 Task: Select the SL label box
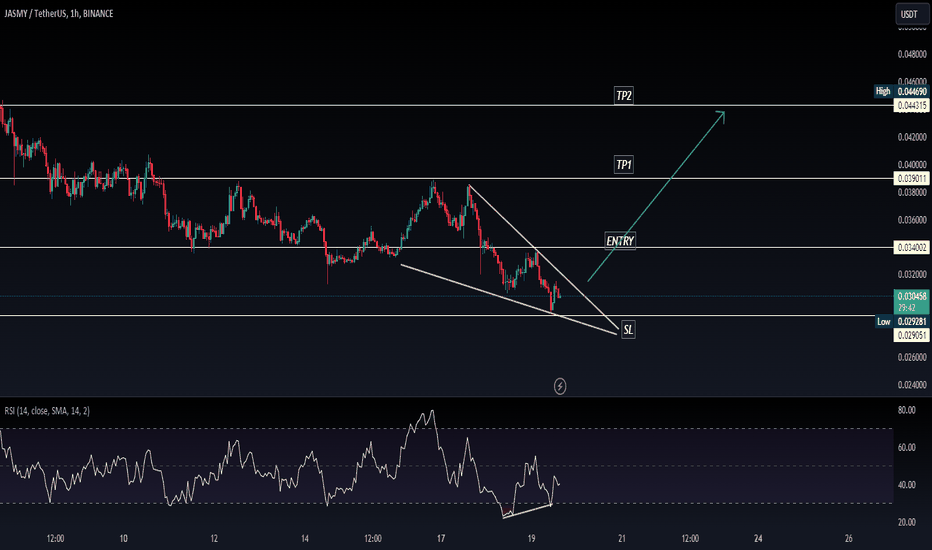point(628,329)
